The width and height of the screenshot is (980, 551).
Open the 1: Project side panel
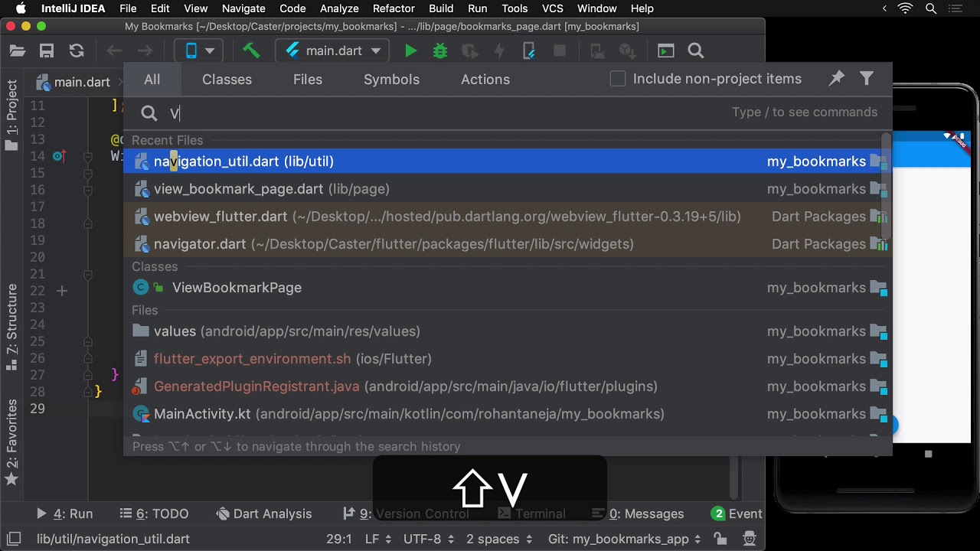(x=11, y=115)
